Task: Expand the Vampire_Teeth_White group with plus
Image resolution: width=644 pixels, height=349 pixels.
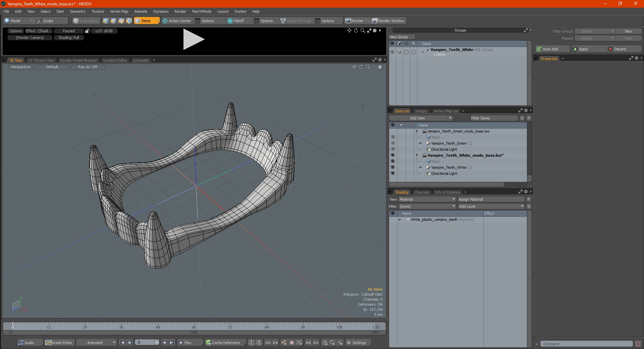Action: point(423,52)
